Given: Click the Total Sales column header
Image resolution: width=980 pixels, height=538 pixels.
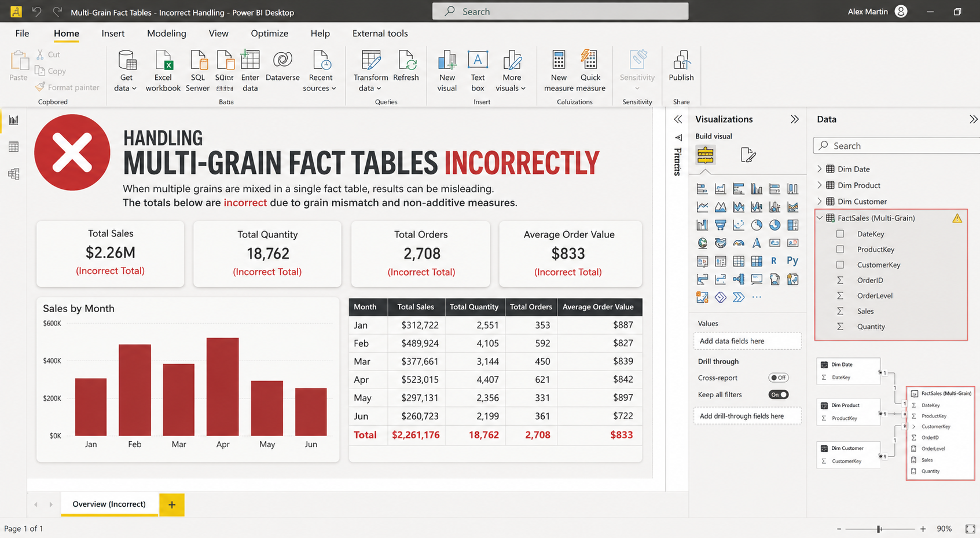Looking at the screenshot, I should click(416, 307).
